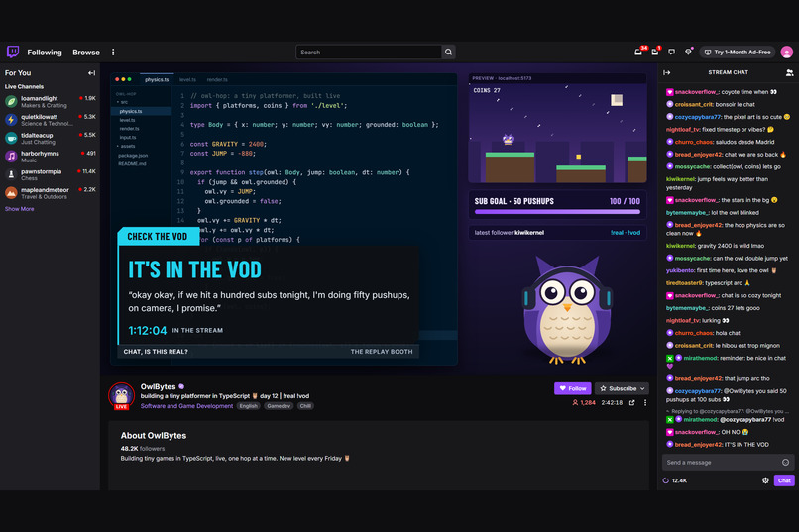
Task: Click the share icon next to uptime
Action: tap(632, 402)
